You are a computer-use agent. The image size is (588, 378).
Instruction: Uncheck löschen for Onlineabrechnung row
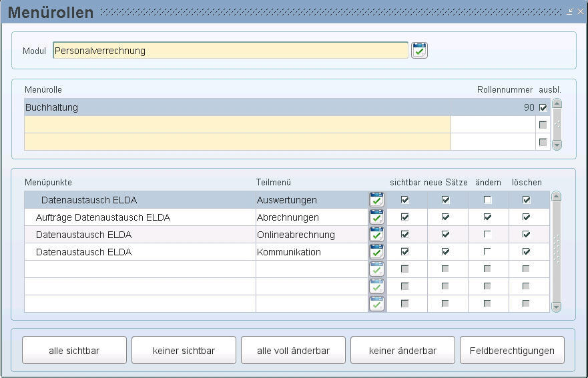click(527, 234)
